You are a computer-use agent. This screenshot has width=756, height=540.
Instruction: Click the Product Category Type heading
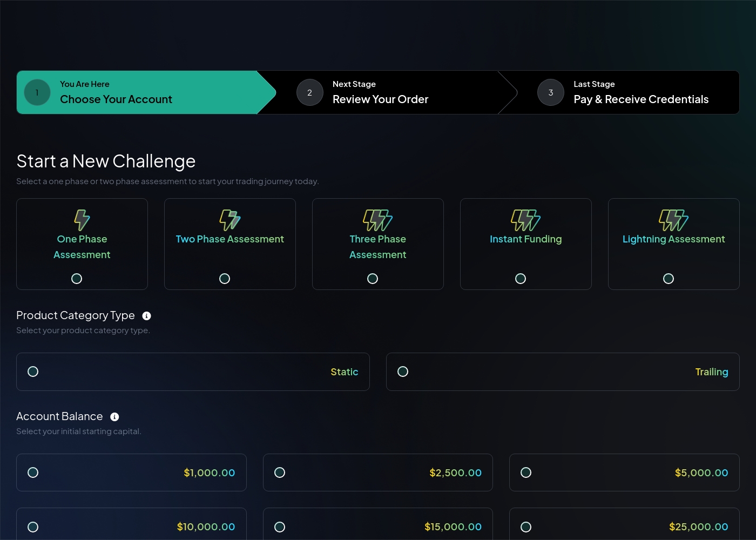tap(76, 315)
